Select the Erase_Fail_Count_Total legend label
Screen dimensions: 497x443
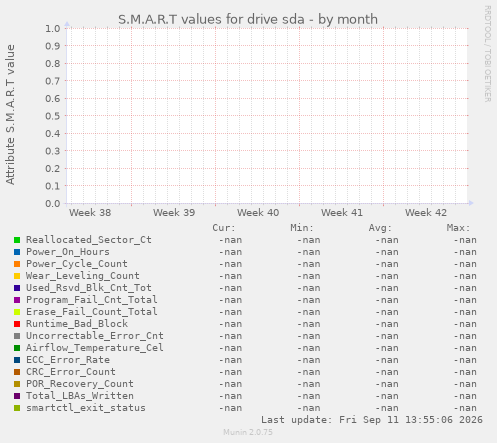click(x=92, y=312)
